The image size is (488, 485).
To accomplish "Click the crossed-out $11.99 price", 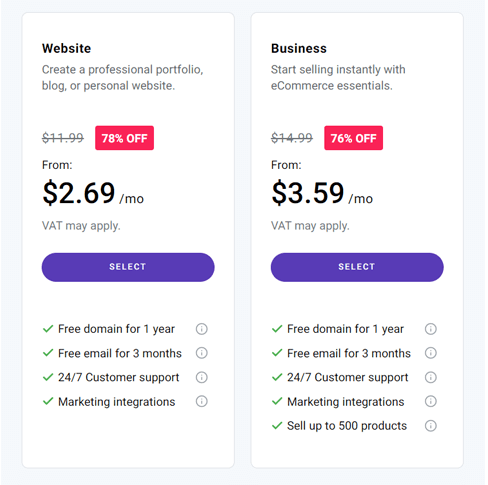I will point(63,138).
